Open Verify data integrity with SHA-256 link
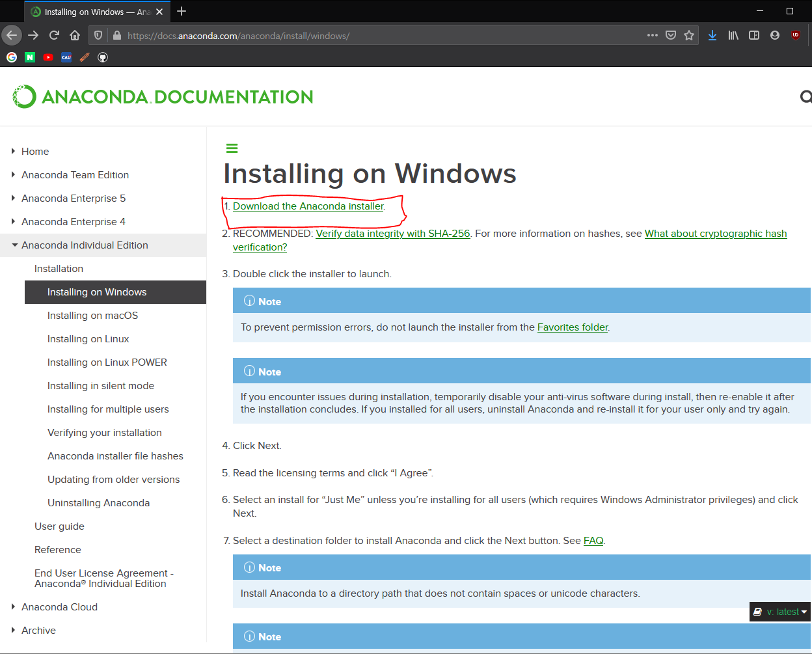The image size is (812, 654). point(393,233)
